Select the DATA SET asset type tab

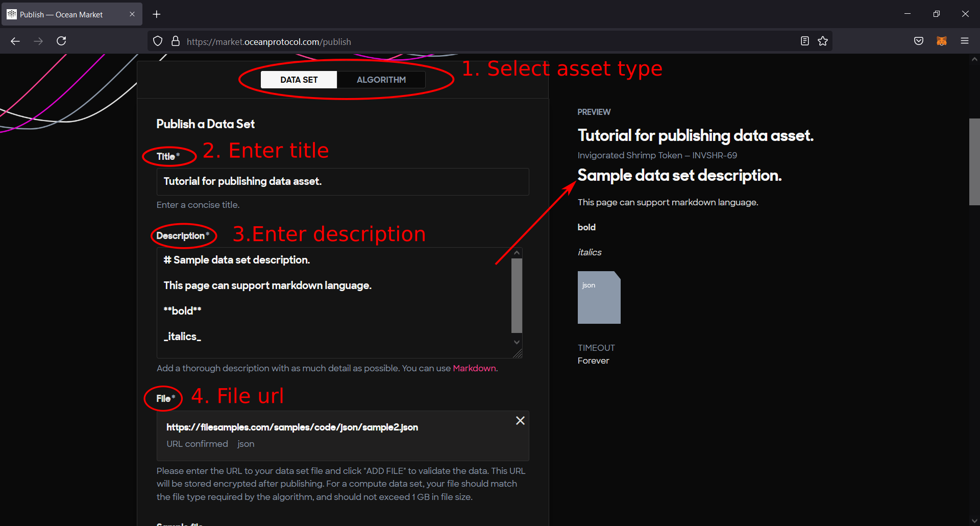[x=299, y=80]
